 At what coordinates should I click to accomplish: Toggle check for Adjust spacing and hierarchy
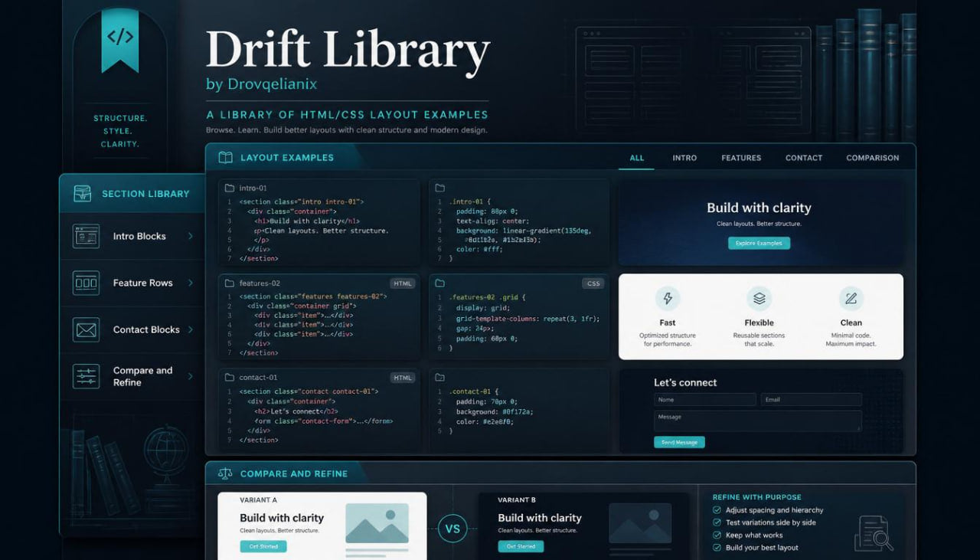[717, 510]
